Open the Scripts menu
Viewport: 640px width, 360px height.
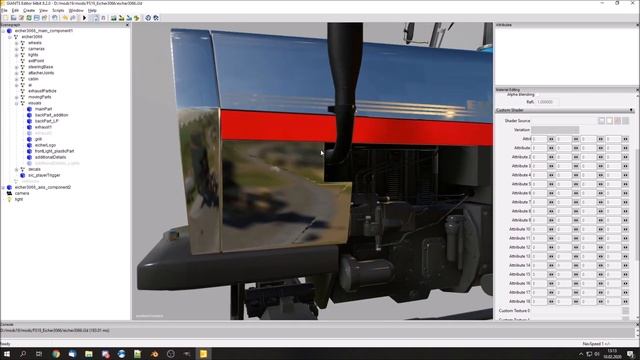coord(58,10)
